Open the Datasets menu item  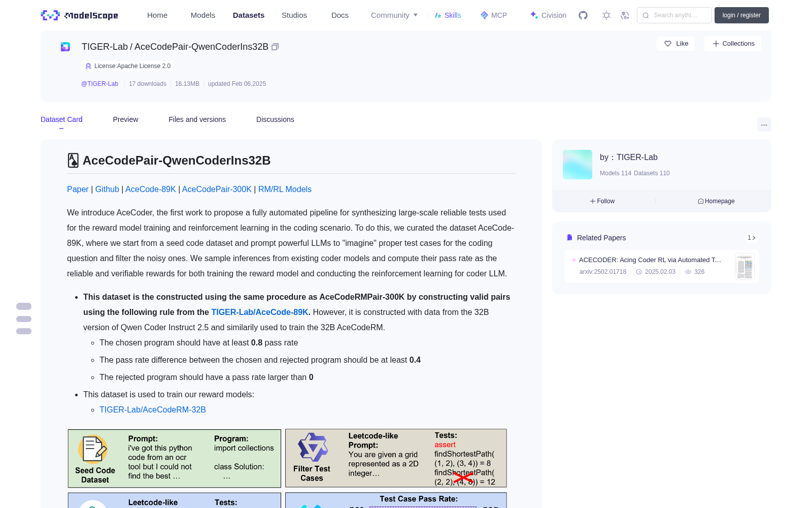[x=249, y=15]
